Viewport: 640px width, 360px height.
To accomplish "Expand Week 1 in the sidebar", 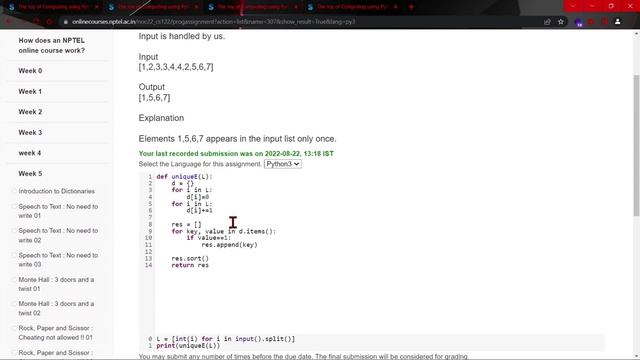I will point(30,91).
